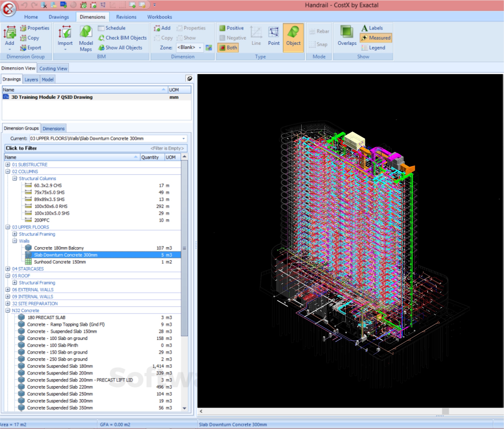Click Check BIM Objects
504x429 pixels.
point(122,38)
